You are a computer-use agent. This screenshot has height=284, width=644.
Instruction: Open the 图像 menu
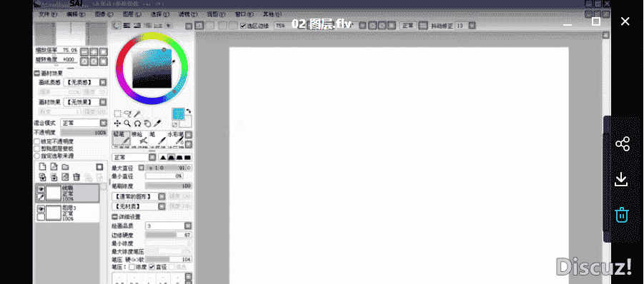pos(104,14)
